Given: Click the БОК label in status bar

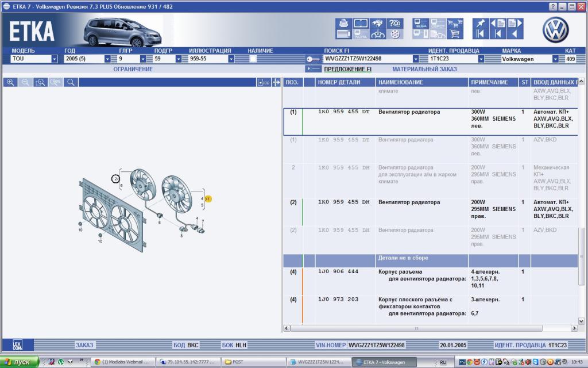Looking at the screenshot, I should [227, 345].
